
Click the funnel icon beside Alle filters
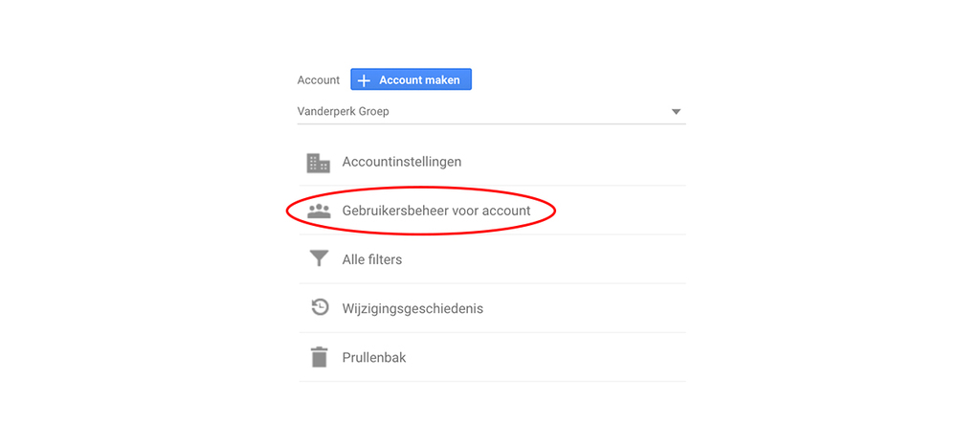point(318,259)
